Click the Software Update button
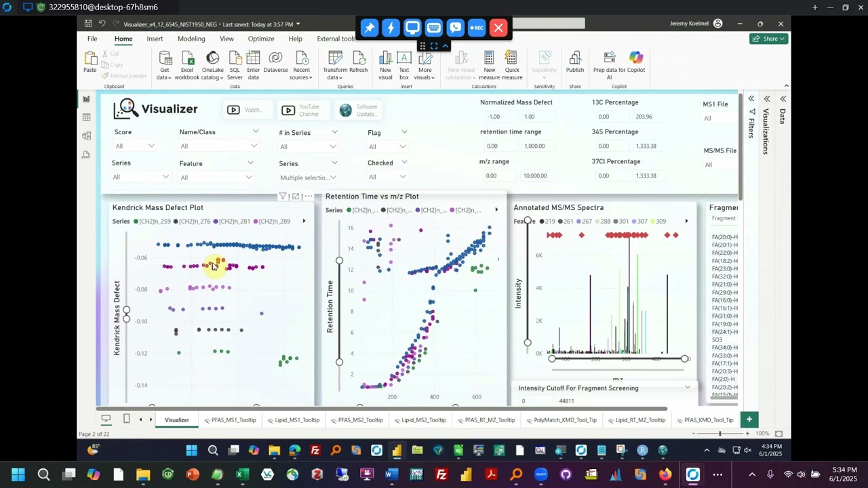This screenshot has height=488, width=868. click(360, 110)
